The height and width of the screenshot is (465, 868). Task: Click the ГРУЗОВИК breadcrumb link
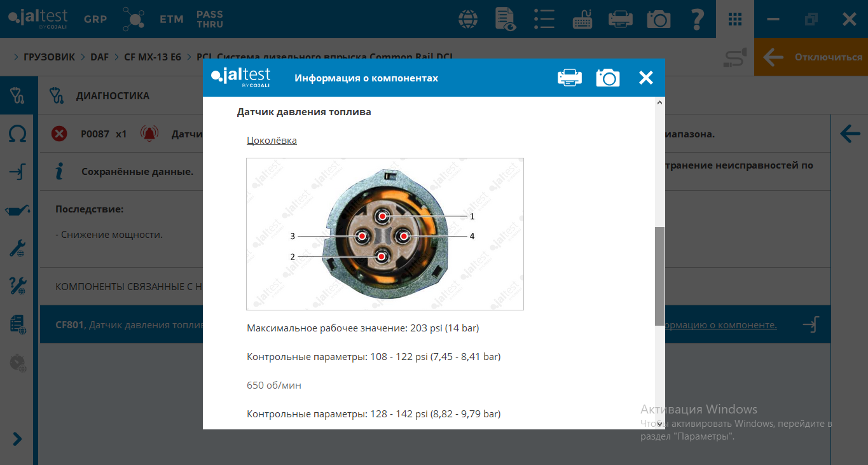tap(49, 57)
